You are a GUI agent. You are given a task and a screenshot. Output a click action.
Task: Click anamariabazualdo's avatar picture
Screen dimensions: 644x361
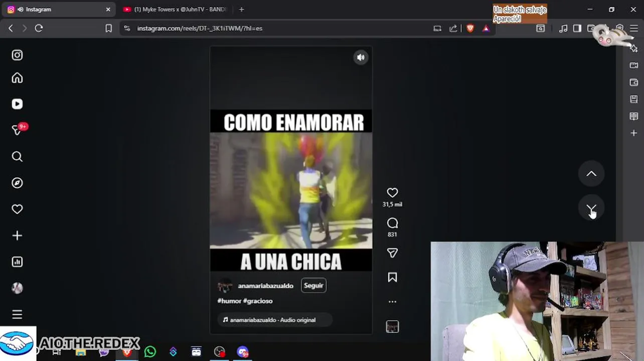click(x=225, y=286)
